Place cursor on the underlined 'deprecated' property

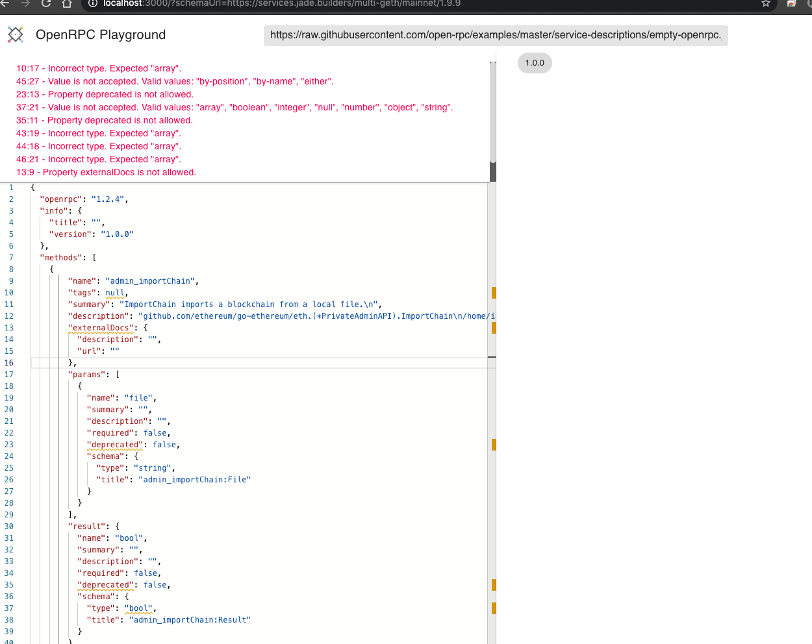pos(115,444)
